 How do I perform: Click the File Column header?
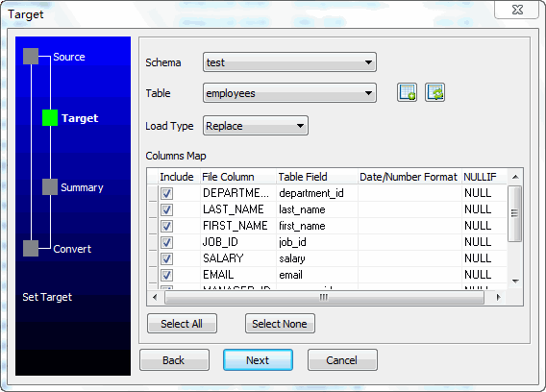pos(238,177)
